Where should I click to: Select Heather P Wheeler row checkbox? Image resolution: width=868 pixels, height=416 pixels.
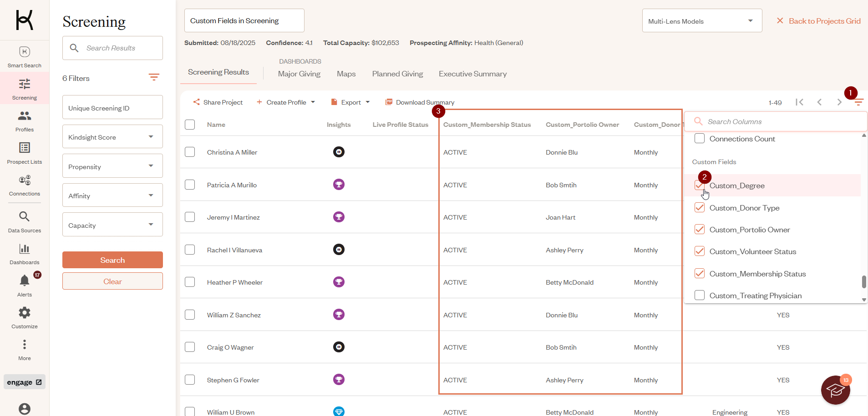point(190,282)
